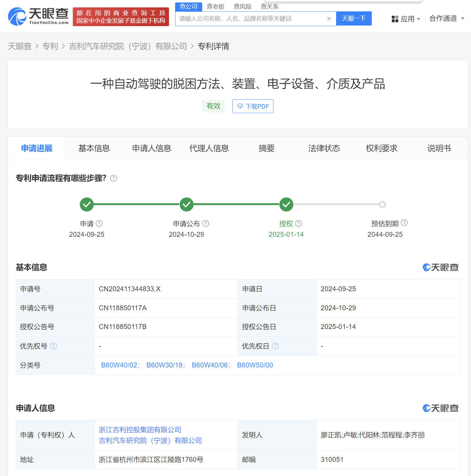
Task: Click address 浙江省杭州市滨江区江陵路1760号
Action: (151, 459)
